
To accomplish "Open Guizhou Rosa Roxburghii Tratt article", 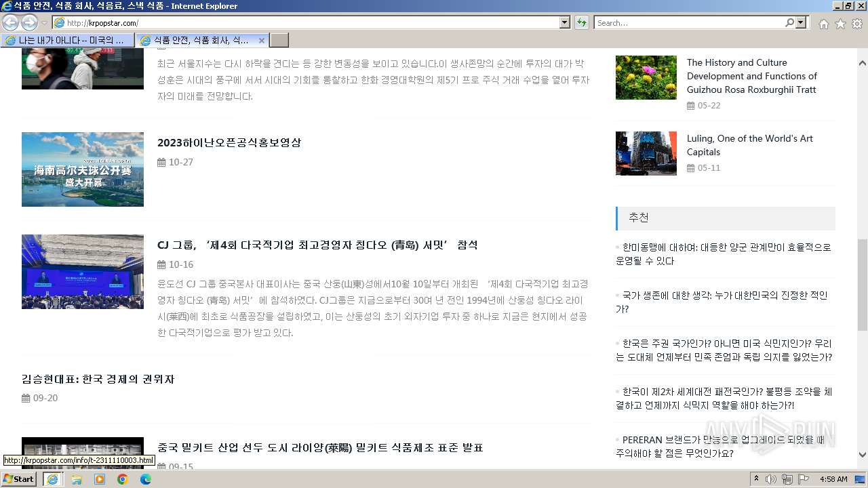I will 752,76.
